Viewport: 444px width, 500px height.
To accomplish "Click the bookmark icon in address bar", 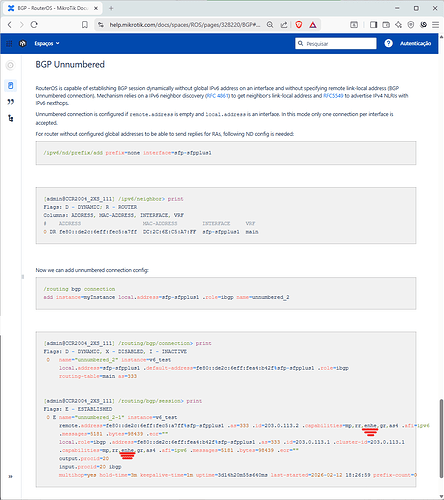I will (85, 25).
